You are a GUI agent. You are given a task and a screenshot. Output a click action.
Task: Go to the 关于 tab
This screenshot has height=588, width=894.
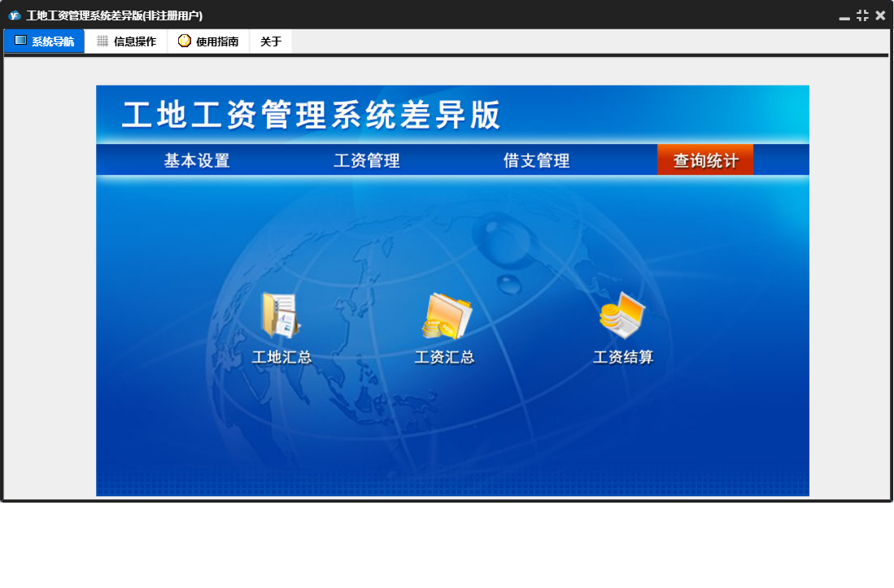point(271,41)
